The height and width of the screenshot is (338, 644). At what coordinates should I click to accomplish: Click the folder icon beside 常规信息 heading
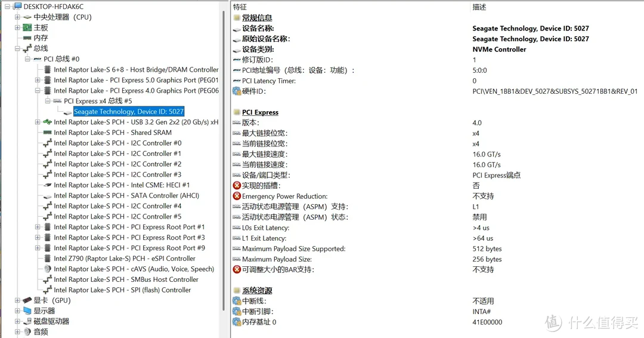[x=237, y=18]
